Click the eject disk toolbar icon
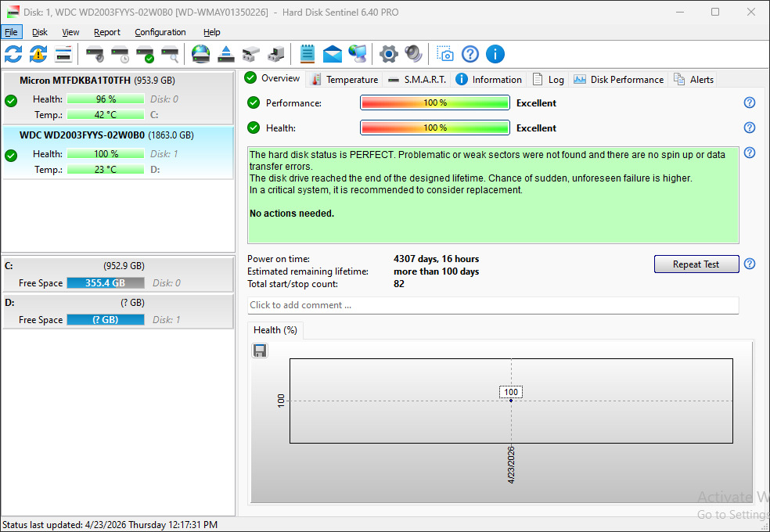Viewport: 770px width, 532px height. click(226, 54)
